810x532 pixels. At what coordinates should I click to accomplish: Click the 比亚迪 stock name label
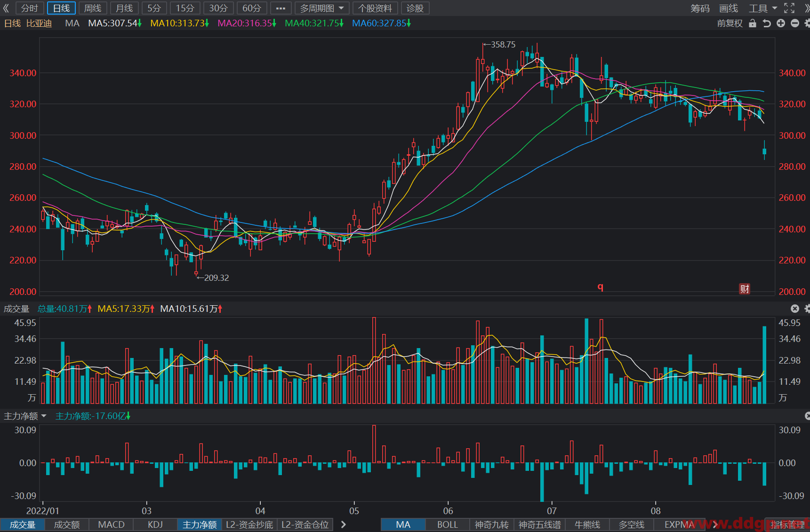[x=39, y=23]
